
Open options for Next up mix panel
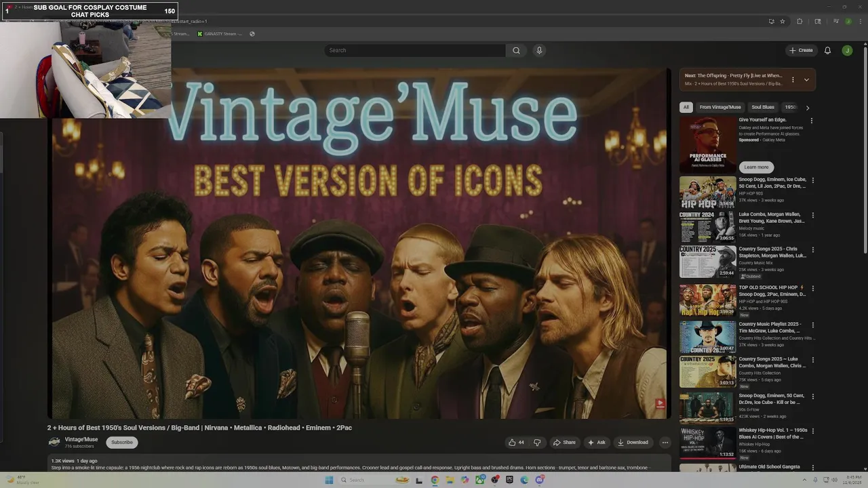click(x=793, y=80)
